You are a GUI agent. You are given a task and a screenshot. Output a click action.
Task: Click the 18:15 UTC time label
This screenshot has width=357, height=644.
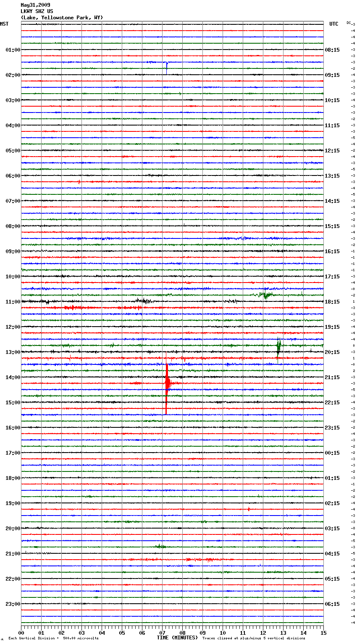click(x=332, y=302)
